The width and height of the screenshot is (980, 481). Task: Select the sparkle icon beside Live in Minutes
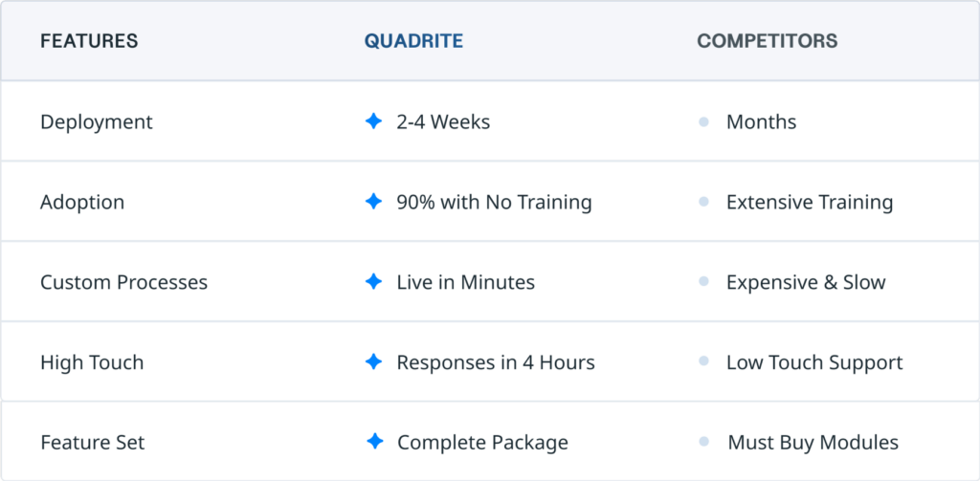pyautogui.click(x=373, y=281)
